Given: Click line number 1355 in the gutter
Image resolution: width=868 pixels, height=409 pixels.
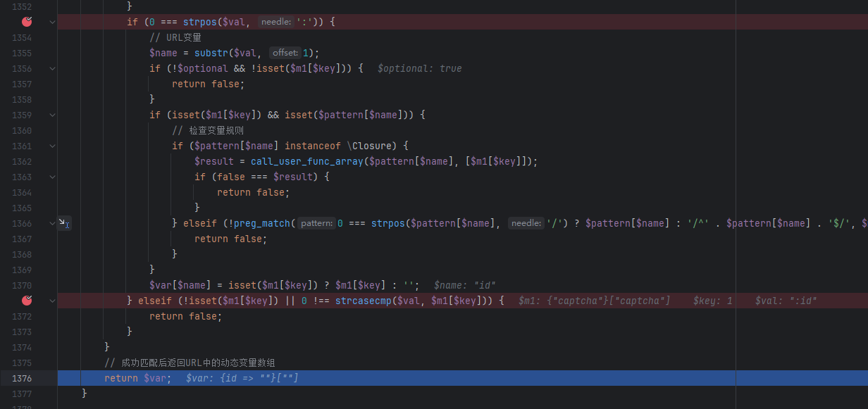Looking at the screenshot, I should (x=22, y=53).
